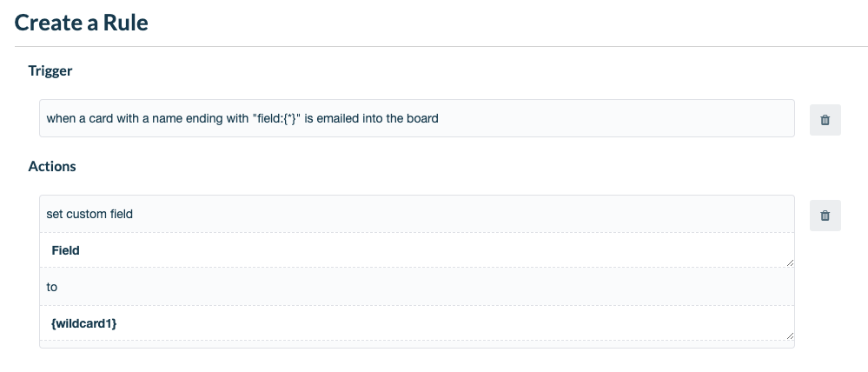Click the divider line under the page title

[x=441, y=47]
